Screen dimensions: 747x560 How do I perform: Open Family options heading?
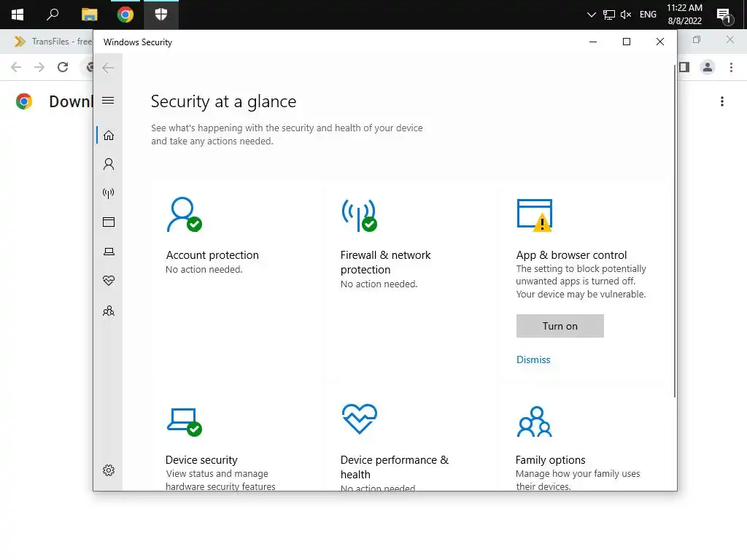550,460
